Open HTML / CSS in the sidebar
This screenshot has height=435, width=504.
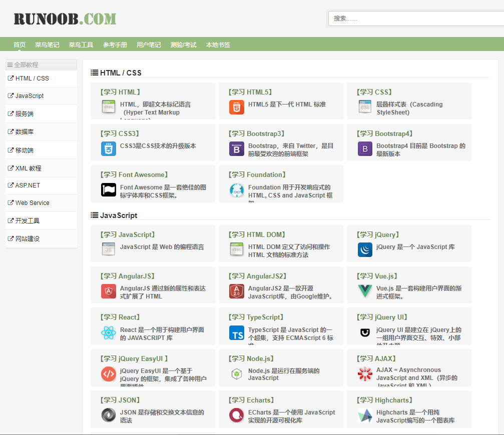pyautogui.click(x=41, y=78)
